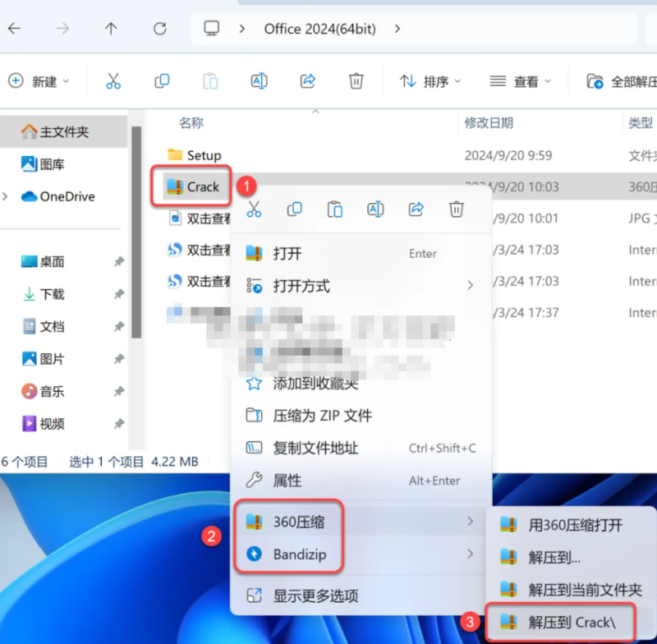Expand the chevron after the monitor icon
This screenshot has width=657, height=644.
241,29
